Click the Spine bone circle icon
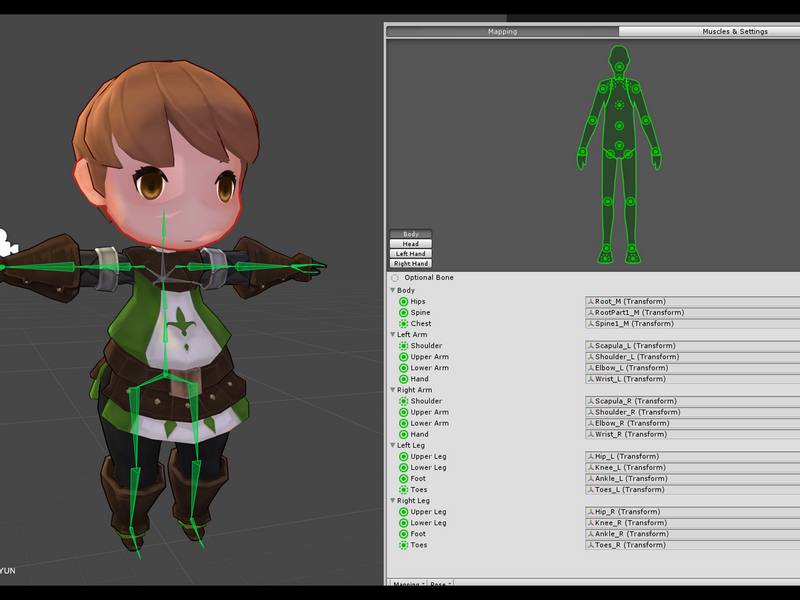 click(404, 313)
